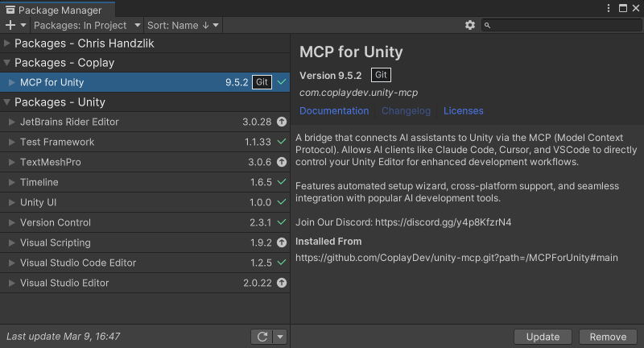This screenshot has height=348, width=644.
Task: Open the three-dot window options menu
Action: (609, 8)
